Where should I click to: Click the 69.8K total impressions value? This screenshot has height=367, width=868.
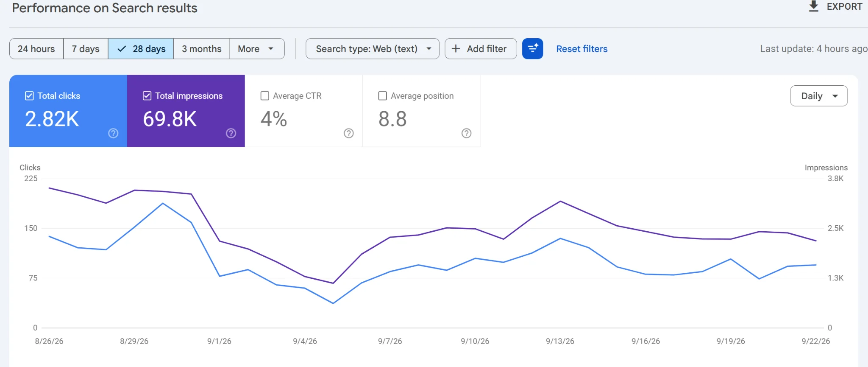coord(170,119)
